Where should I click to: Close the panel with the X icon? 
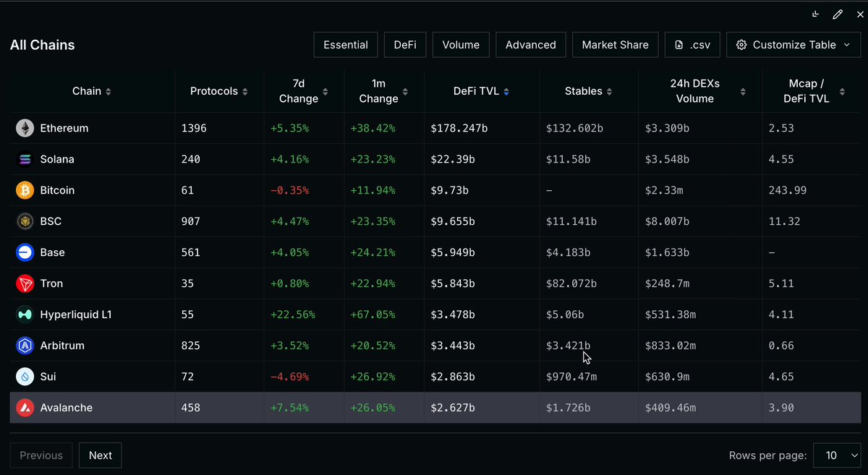(859, 14)
